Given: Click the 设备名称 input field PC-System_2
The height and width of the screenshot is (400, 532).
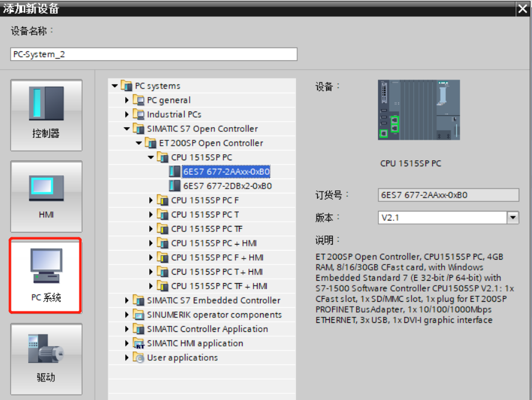Looking at the screenshot, I should click(x=153, y=54).
